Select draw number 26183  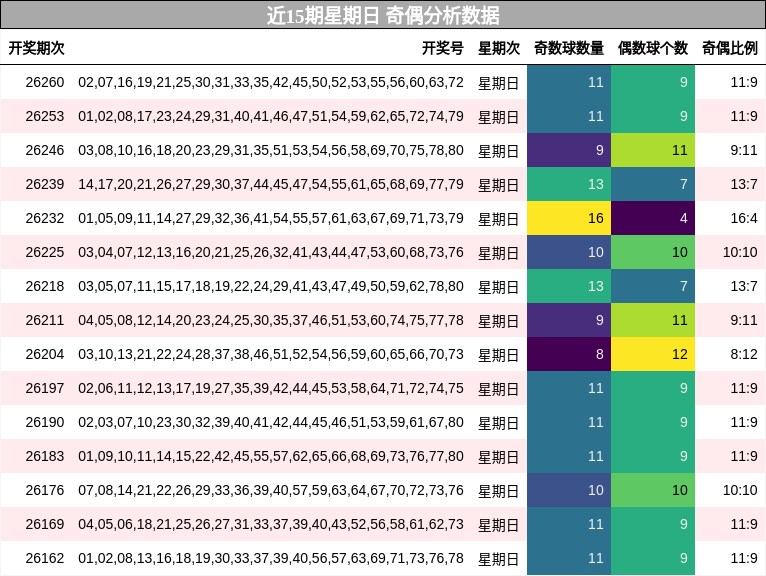(x=45, y=456)
